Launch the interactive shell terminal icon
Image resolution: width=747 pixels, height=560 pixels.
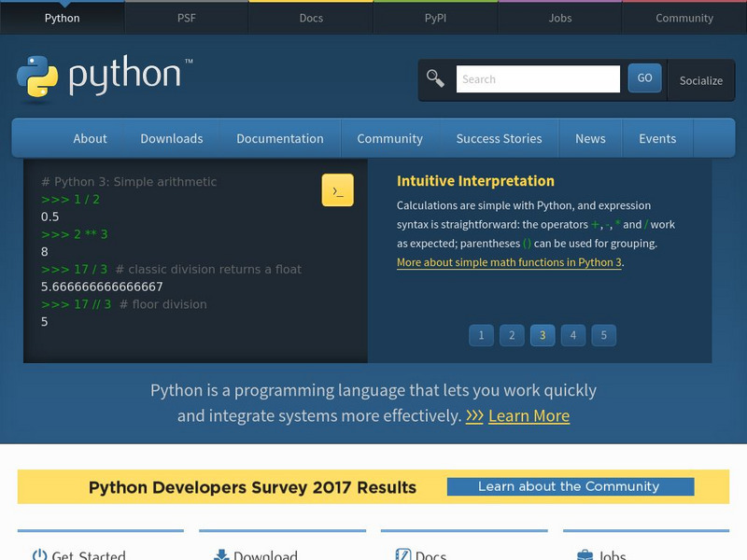[337, 190]
